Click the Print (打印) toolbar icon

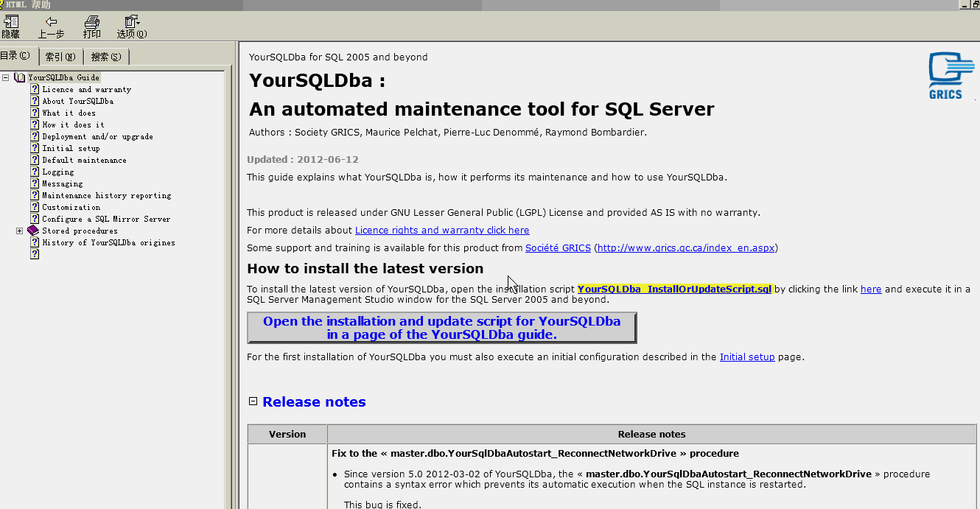point(92,27)
